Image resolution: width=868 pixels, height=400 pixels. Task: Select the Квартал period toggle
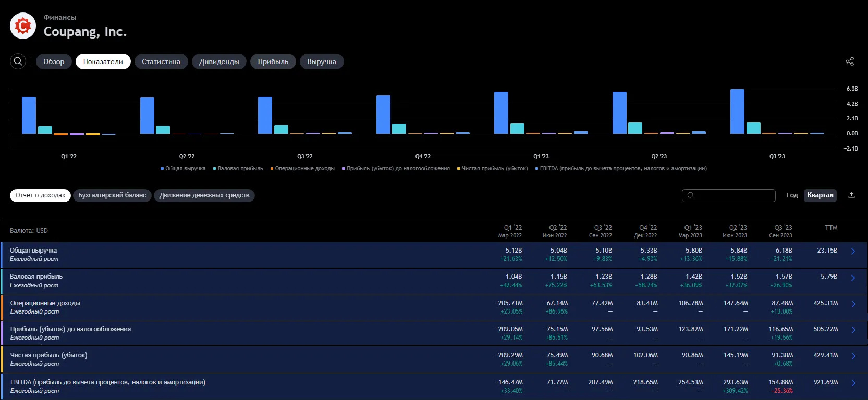tap(820, 195)
